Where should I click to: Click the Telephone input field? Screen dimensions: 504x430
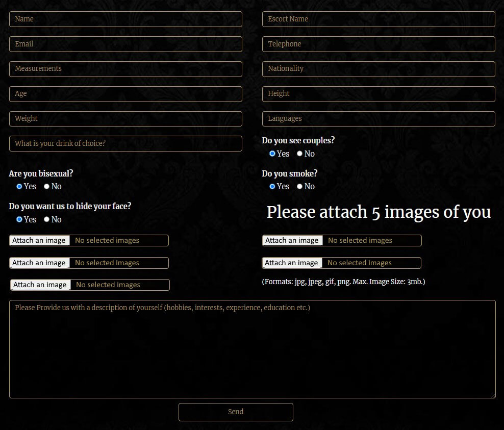[379, 44]
